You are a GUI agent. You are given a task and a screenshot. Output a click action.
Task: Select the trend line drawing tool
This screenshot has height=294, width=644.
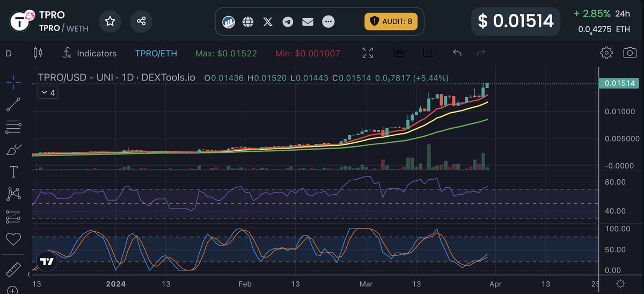(x=13, y=105)
